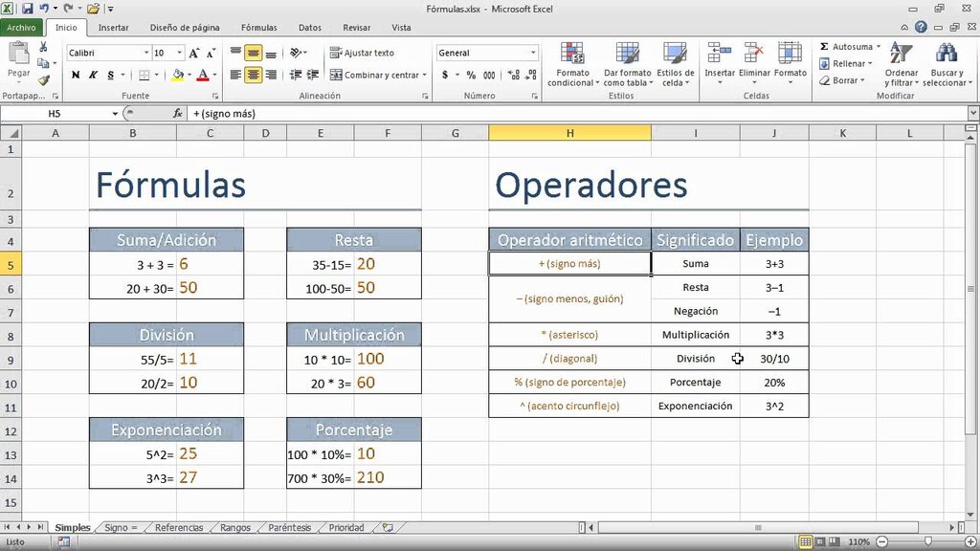
Task: Toggle bold formatting N button
Action: tap(76, 75)
